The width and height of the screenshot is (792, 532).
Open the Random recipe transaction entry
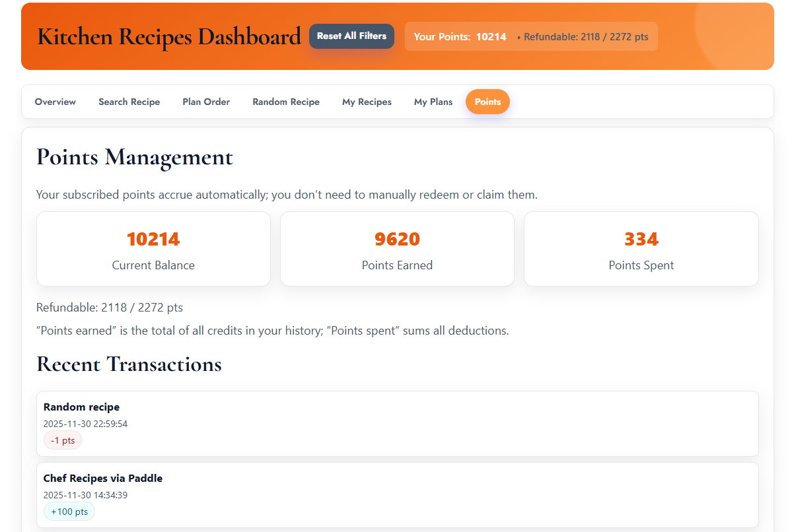coord(397,422)
